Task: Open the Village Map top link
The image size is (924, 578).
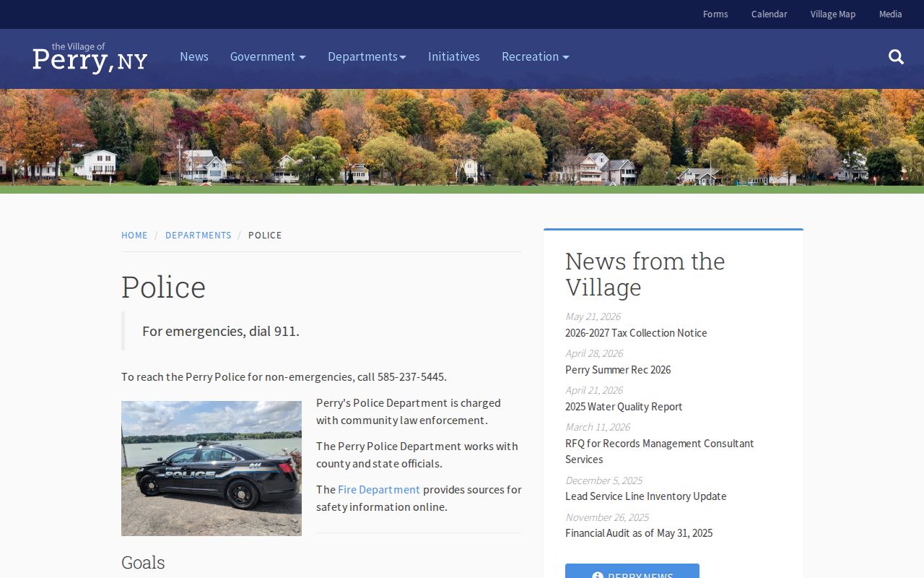Action: [x=833, y=14]
